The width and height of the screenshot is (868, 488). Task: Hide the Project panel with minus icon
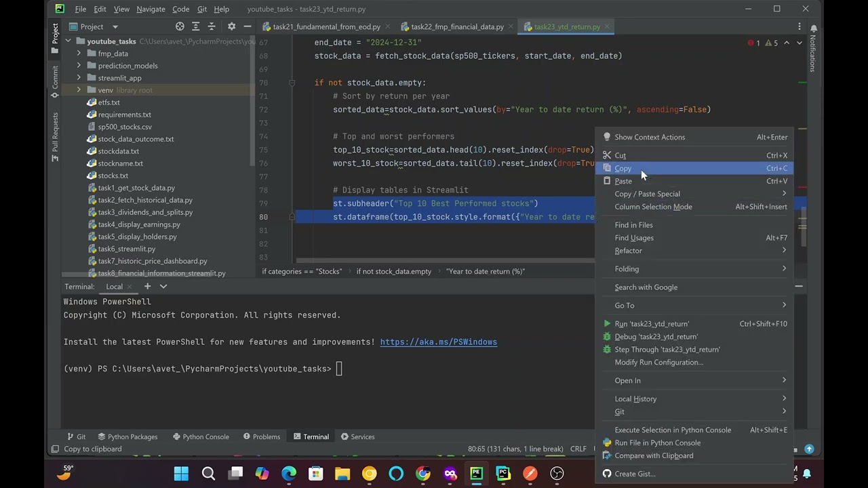pyautogui.click(x=248, y=26)
